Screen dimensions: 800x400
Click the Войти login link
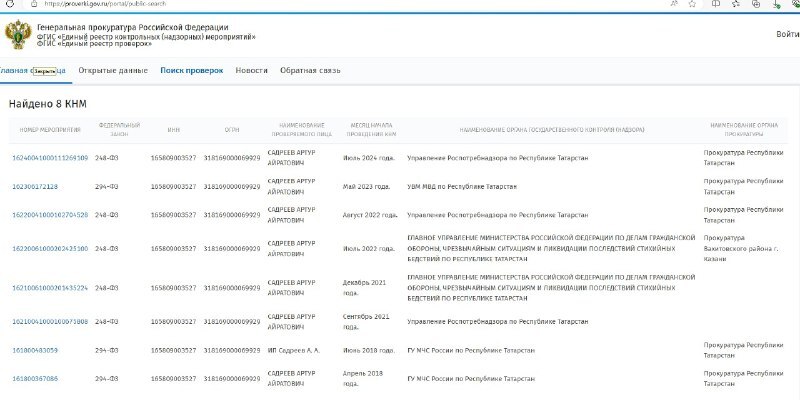click(787, 34)
